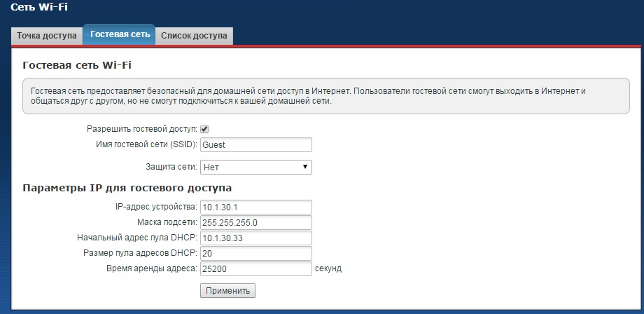The width and height of the screenshot is (644, 314).
Task: Click the Защита сети label text
Action: point(170,167)
